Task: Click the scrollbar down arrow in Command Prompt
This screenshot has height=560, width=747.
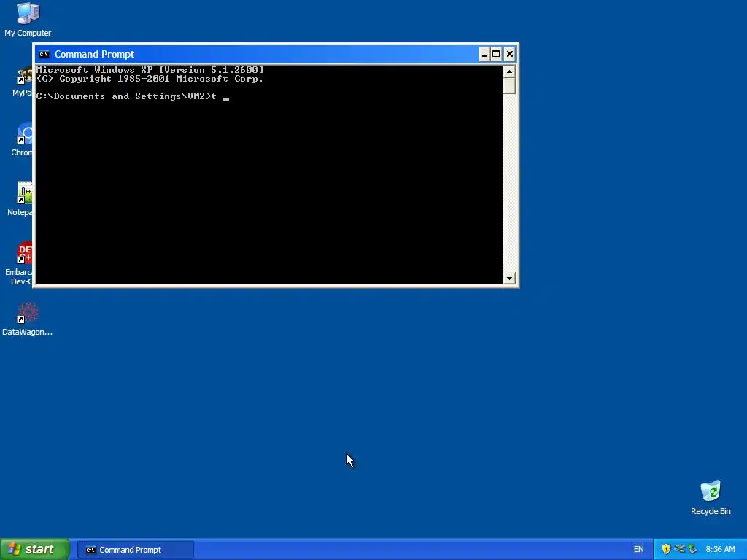Action: pos(509,278)
